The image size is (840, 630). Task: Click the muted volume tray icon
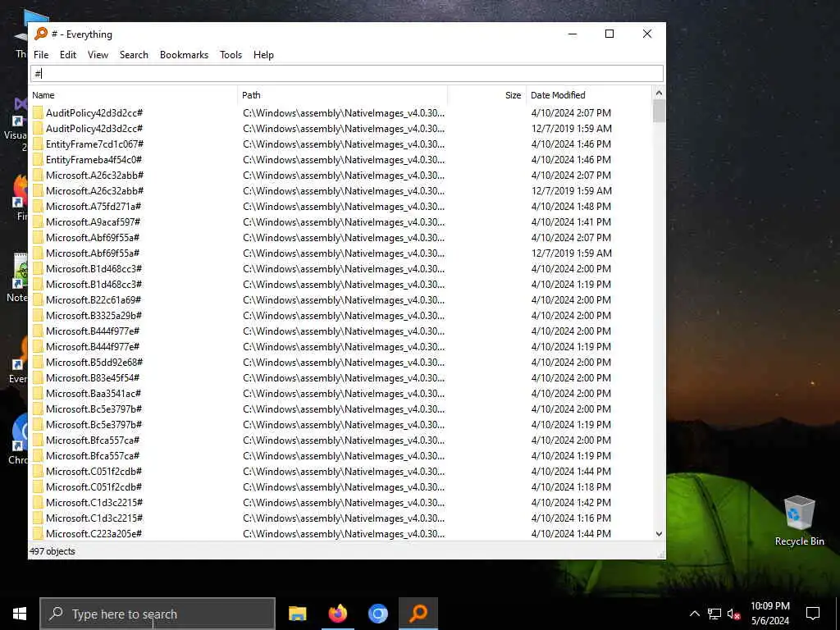click(733, 614)
